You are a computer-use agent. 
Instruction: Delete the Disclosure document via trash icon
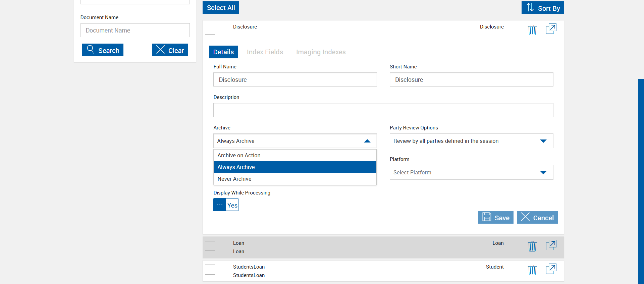[532, 30]
